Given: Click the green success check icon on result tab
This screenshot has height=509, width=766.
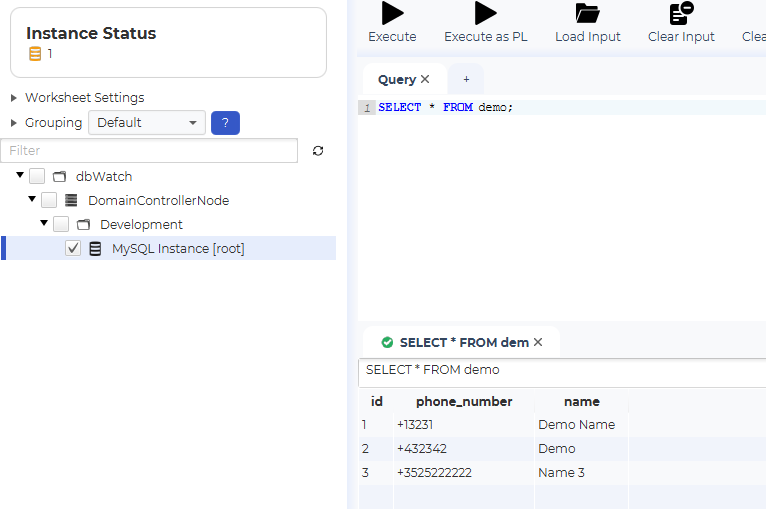Looking at the screenshot, I should (x=387, y=342).
